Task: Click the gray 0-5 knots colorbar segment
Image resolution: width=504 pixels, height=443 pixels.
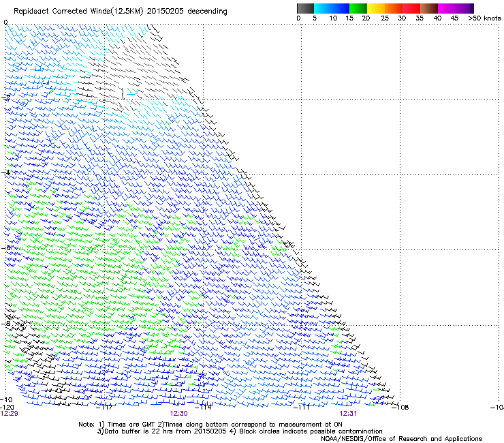Action: (x=305, y=8)
